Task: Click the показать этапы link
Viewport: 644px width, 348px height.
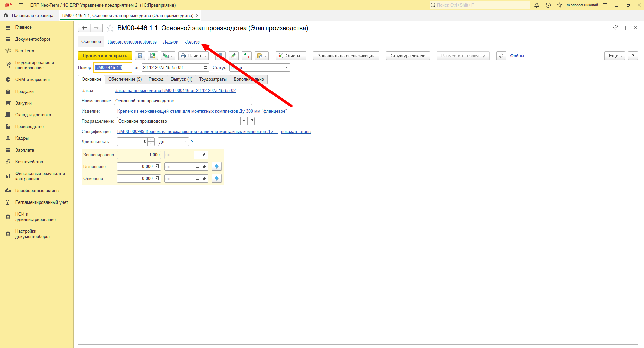Action: click(x=296, y=132)
